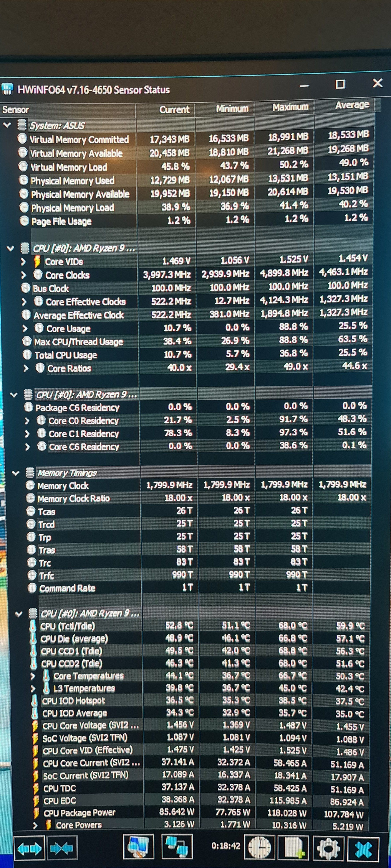Expand the Core VIDs row

click(x=23, y=261)
